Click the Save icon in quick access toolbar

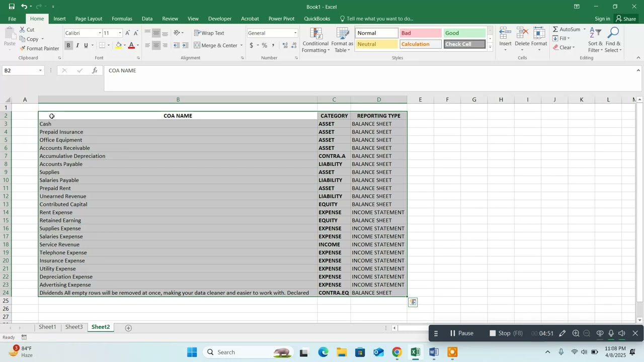tap(11, 7)
